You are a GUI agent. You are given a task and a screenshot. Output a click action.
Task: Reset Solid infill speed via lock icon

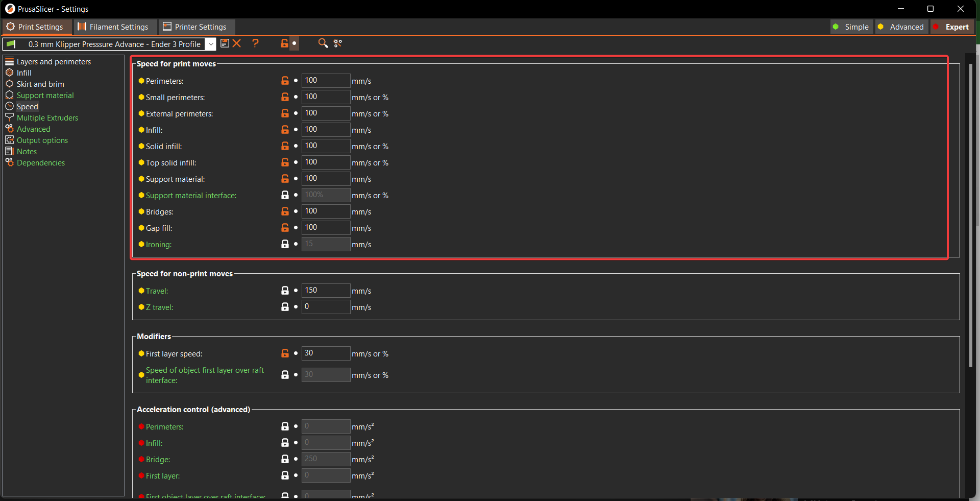pyautogui.click(x=285, y=146)
